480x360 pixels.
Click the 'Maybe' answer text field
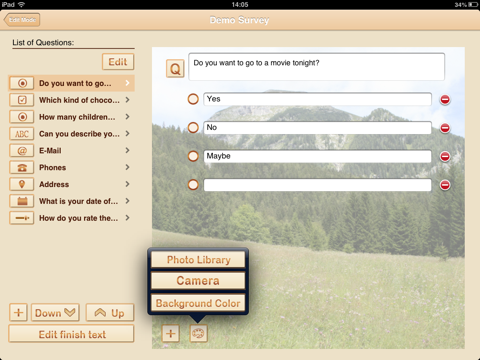tap(317, 156)
